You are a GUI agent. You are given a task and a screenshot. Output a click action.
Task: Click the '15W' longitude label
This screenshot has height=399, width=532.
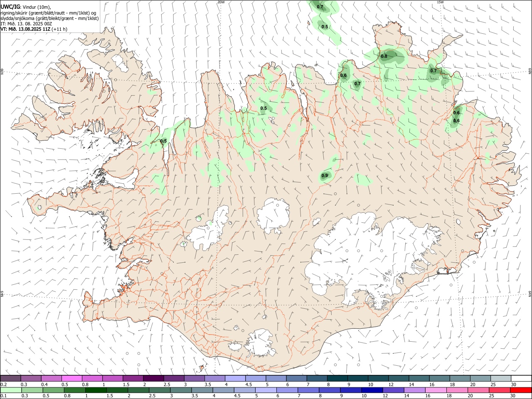[x=440, y=2]
